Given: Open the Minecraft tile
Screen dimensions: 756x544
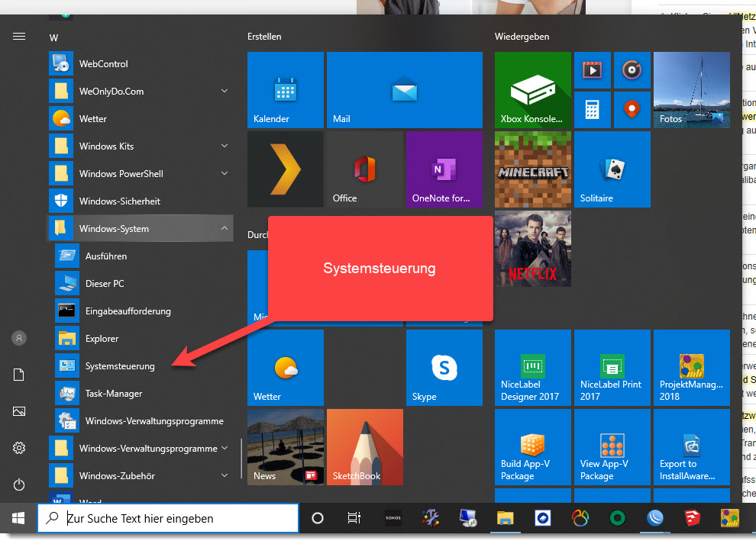Looking at the screenshot, I should pos(532,169).
